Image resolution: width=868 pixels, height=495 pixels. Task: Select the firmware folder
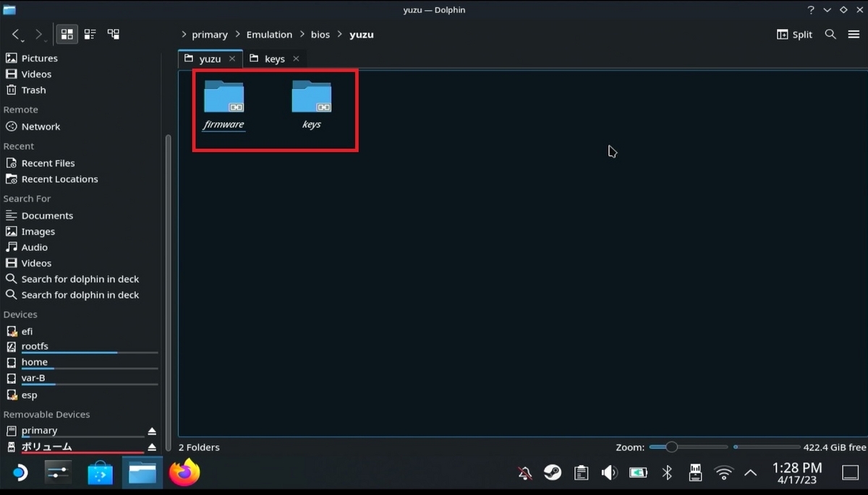click(224, 105)
